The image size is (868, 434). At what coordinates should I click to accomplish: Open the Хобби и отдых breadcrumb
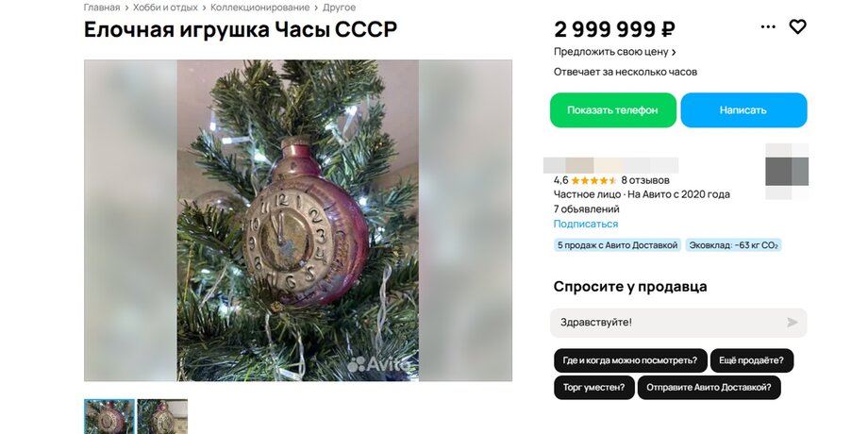tap(165, 8)
